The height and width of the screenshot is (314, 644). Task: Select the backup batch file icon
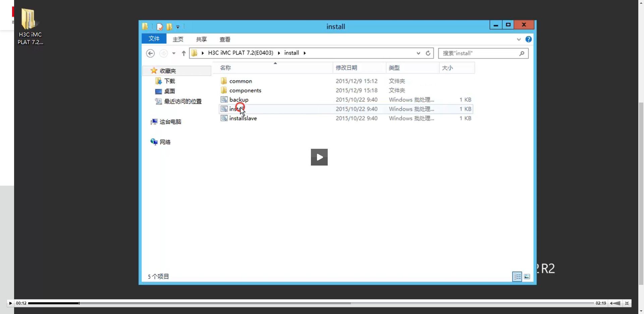(x=224, y=100)
